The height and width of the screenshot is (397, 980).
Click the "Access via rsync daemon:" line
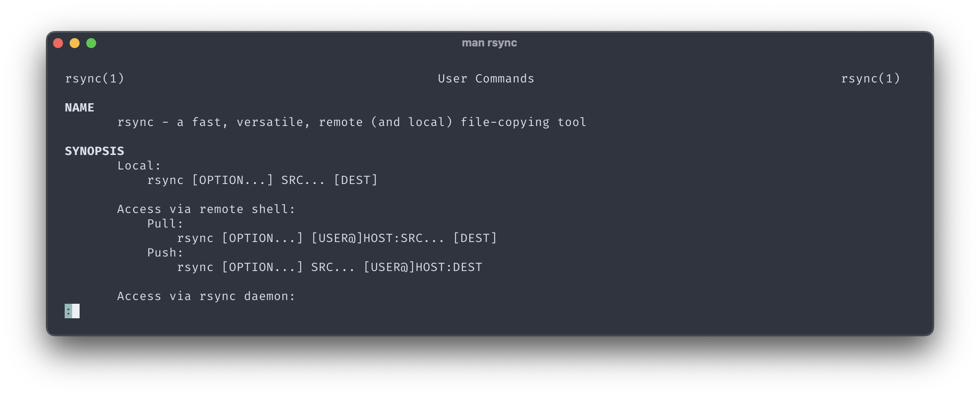(206, 296)
